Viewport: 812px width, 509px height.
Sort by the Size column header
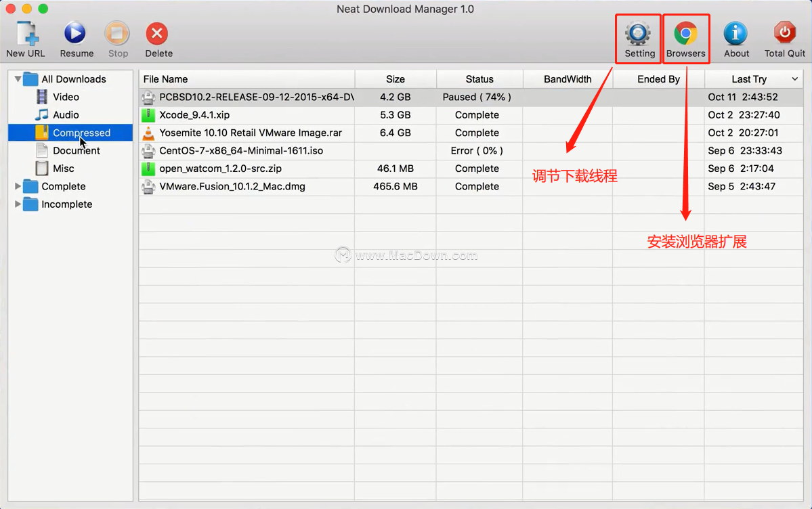(396, 79)
